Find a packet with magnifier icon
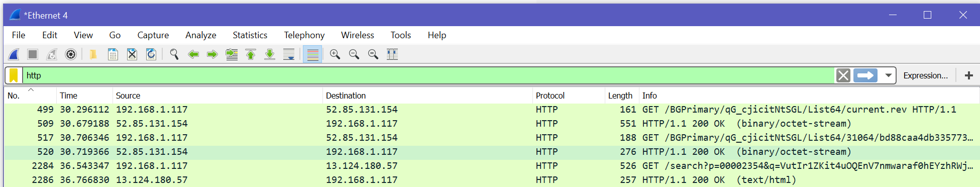The height and width of the screenshot is (187, 980). tap(174, 54)
